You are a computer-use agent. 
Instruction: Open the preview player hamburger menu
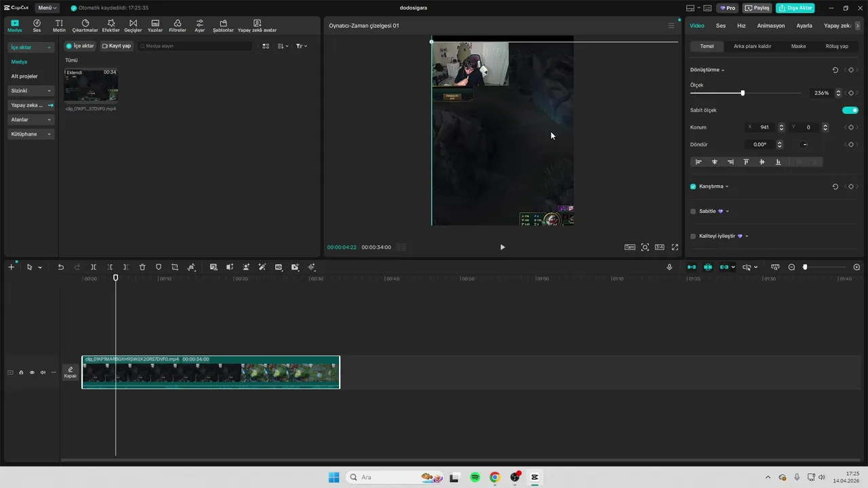tap(671, 26)
